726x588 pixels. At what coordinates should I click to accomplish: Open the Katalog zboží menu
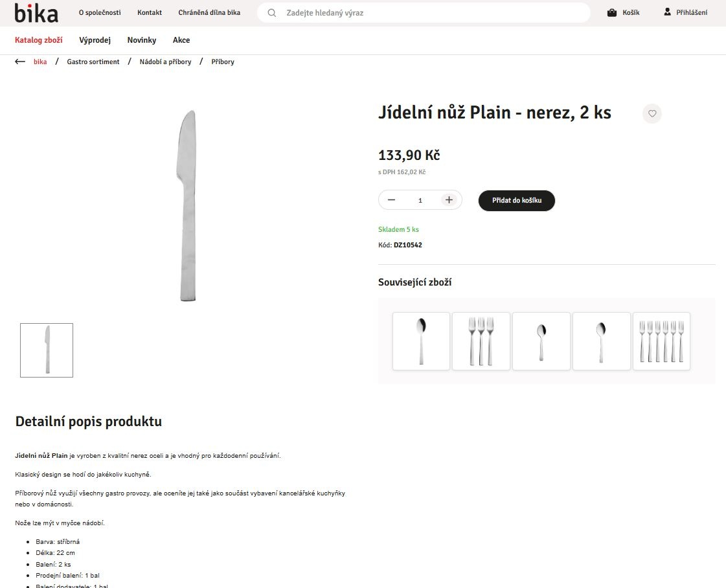(39, 40)
